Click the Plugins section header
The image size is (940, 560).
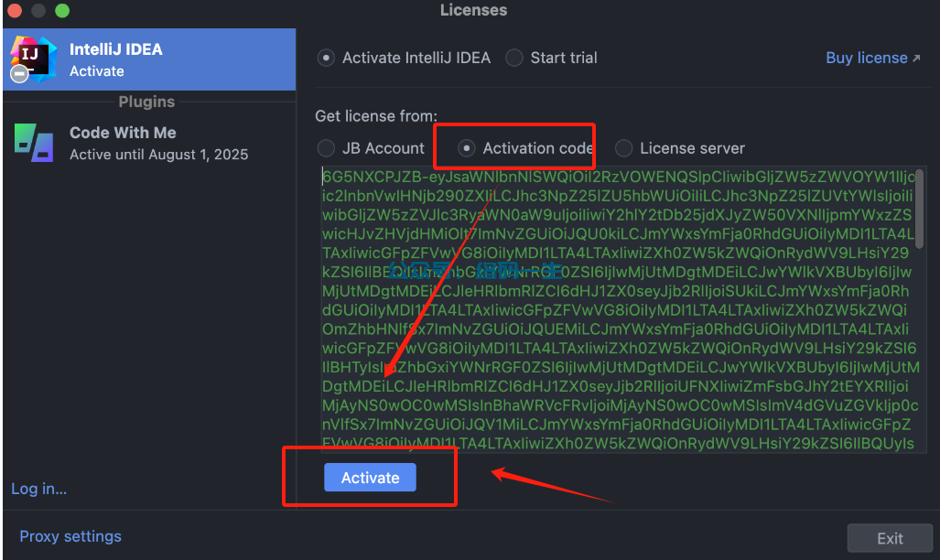pyautogui.click(x=146, y=102)
